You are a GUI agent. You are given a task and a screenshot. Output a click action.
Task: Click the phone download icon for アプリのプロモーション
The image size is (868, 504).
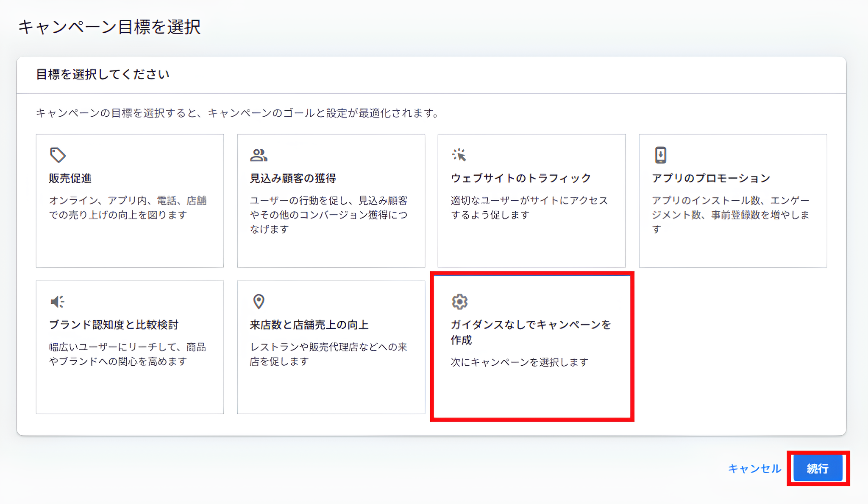(x=660, y=155)
